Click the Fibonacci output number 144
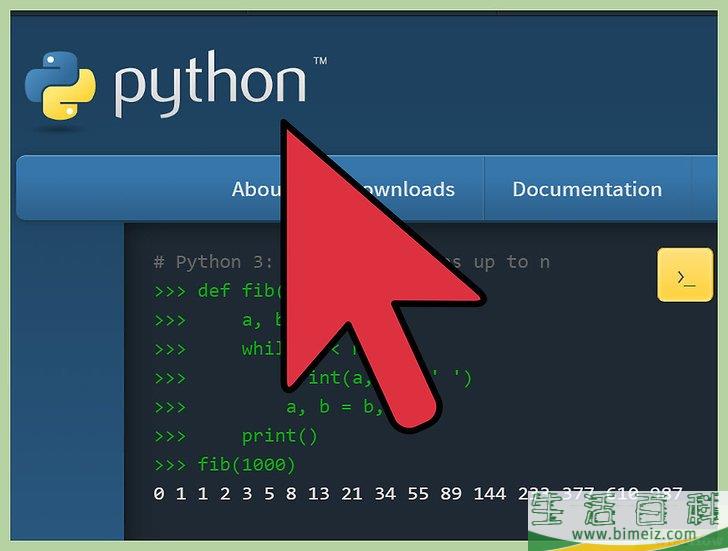The height and width of the screenshot is (551, 728). 490,493
